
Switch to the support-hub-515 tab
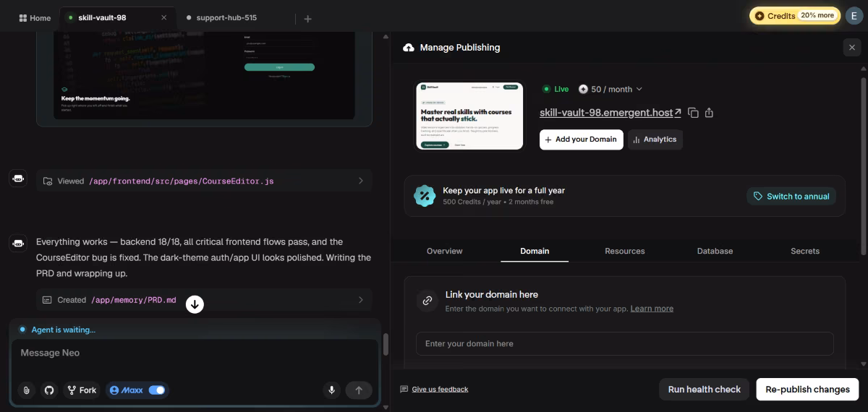pos(226,17)
